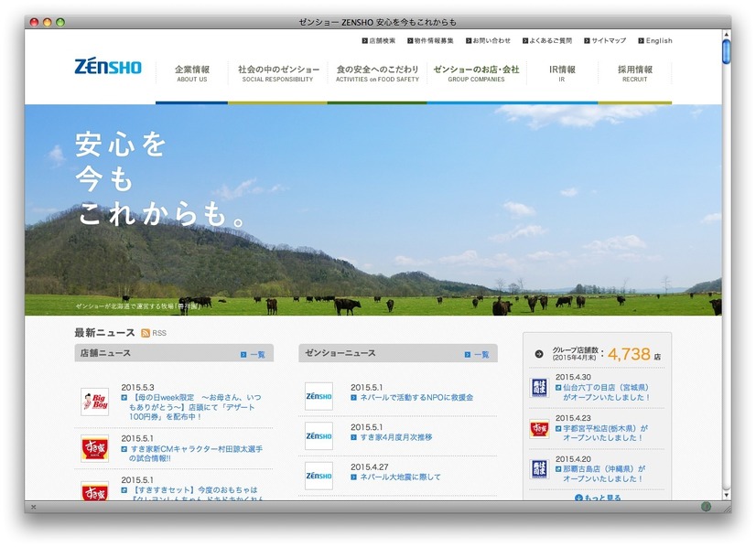Open 一覧 list for 店舗ニュース

[x=254, y=355]
